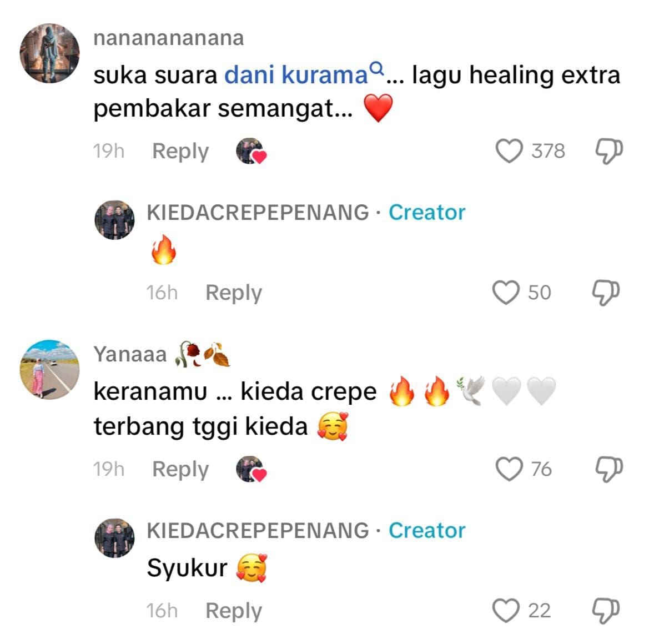Dislike the creator's fire emoji reply
Viewport: 649px width, 644px height.
coord(606,293)
